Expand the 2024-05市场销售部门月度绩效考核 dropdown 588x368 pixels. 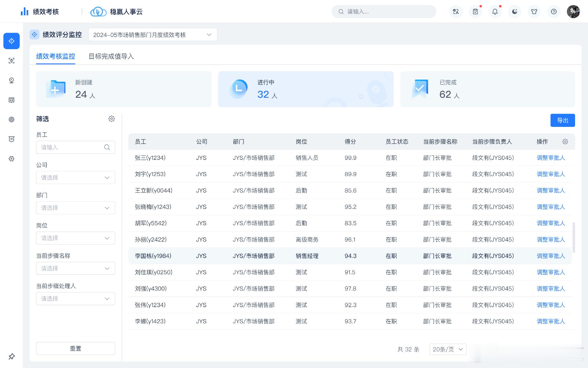[x=153, y=35]
